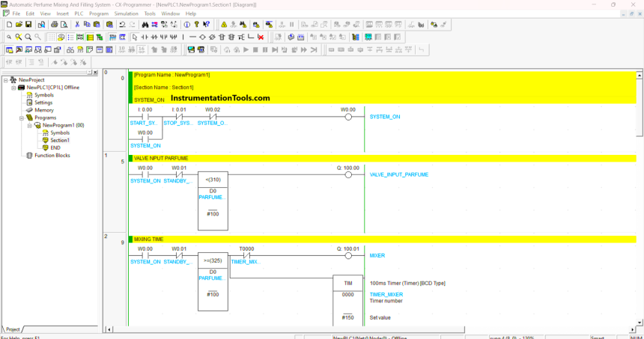The width and height of the screenshot is (644, 339).
Task: Create a new project with New icon
Action: [x=10, y=25]
